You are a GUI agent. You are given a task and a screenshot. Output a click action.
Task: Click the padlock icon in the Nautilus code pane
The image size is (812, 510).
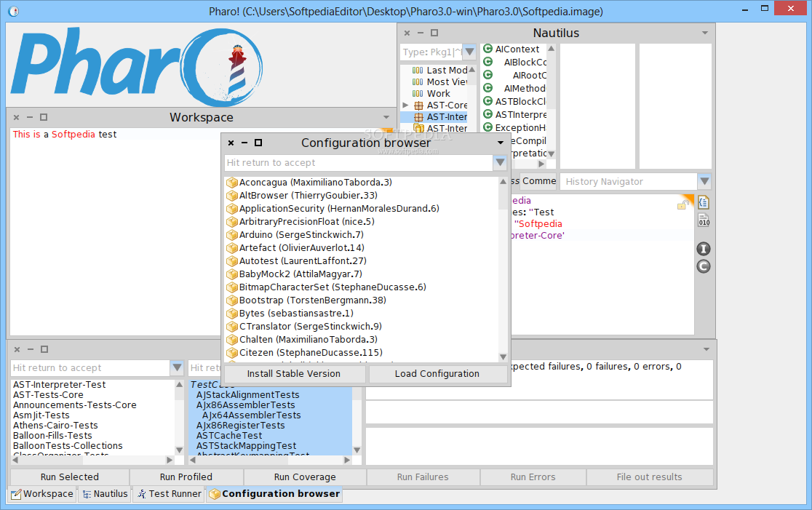(682, 206)
